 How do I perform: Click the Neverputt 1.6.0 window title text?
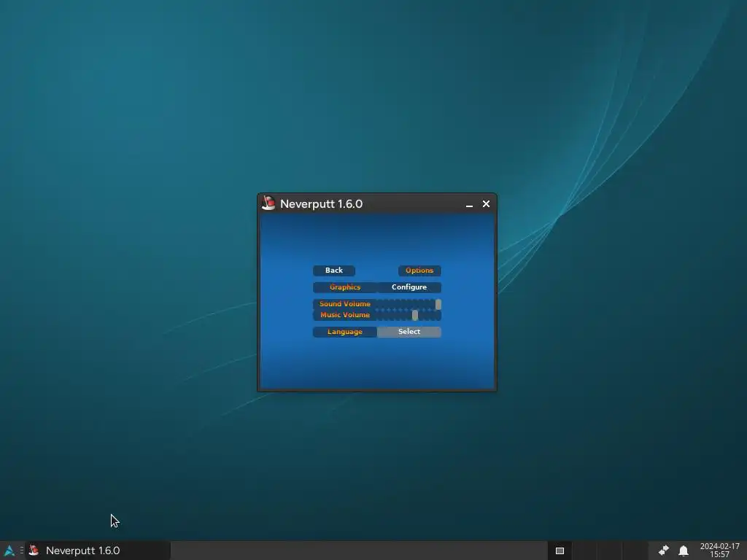pyautogui.click(x=321, y=204)
